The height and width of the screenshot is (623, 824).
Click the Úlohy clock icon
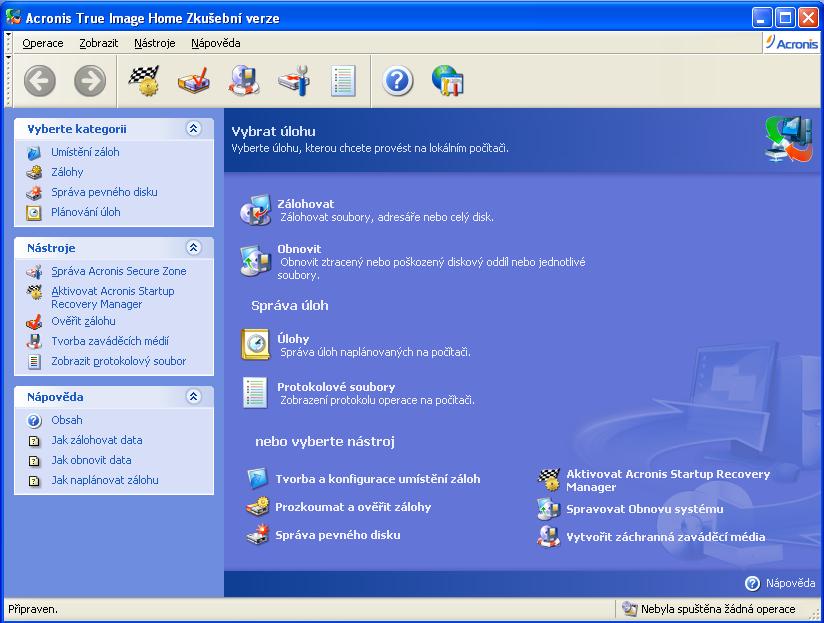tap(255, 345)
